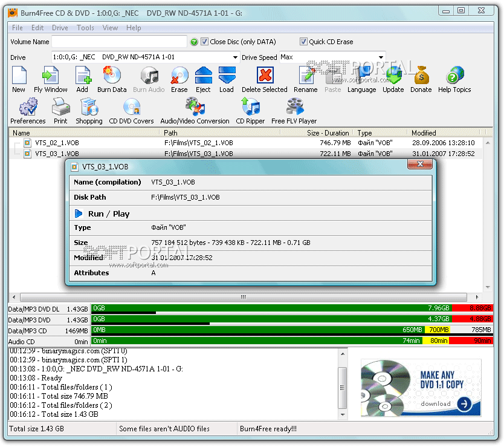Expand the Drive selection dropdown
Image resolution: width=504 pixels, height=447 pixels.
click(x=235, y=57)
